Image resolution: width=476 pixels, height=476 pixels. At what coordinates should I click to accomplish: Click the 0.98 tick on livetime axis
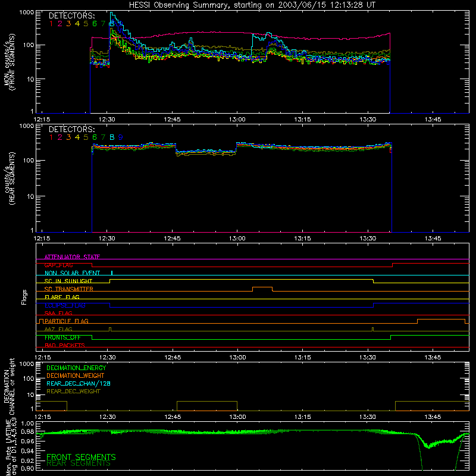coord(27,432)
